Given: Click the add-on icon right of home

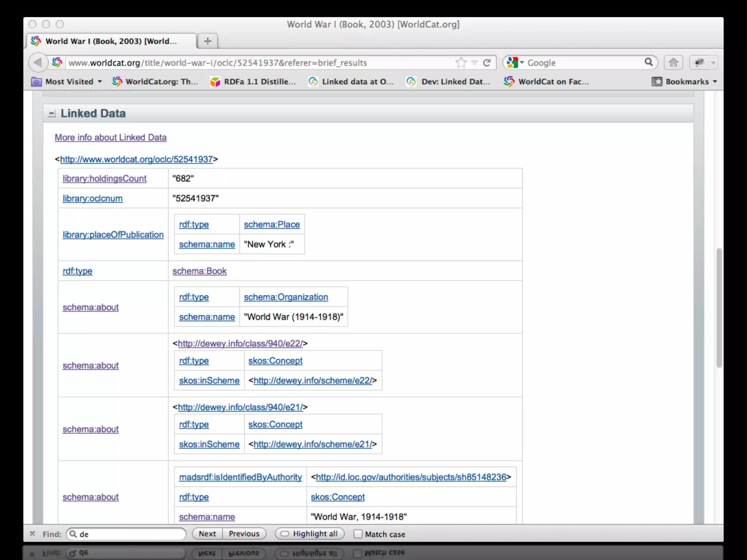Looking at the screenshot, I should coord(699,63).
